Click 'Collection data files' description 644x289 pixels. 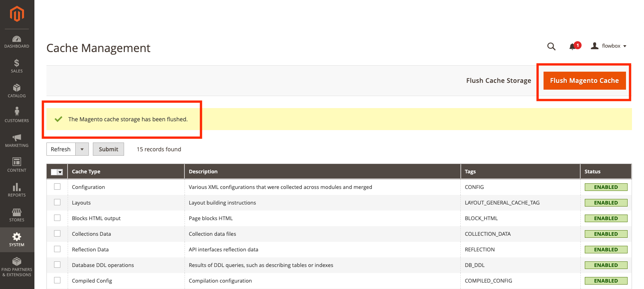point(213,234)
